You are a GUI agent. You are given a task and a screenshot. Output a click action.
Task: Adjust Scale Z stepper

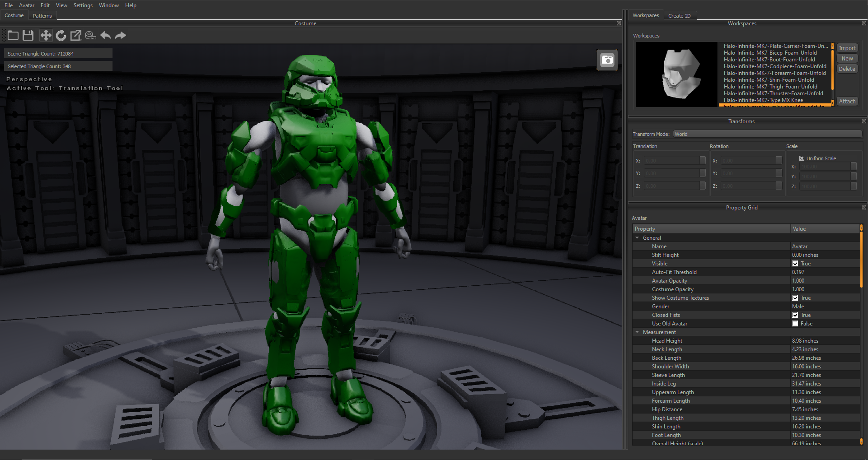[854, 186]
